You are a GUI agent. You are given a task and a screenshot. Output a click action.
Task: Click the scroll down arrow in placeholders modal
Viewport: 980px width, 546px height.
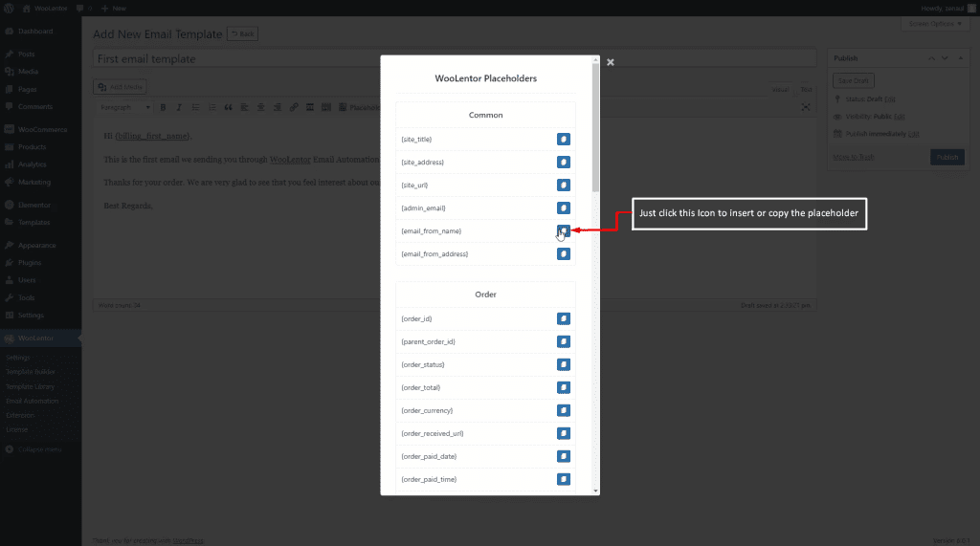[x=596, y=490]
